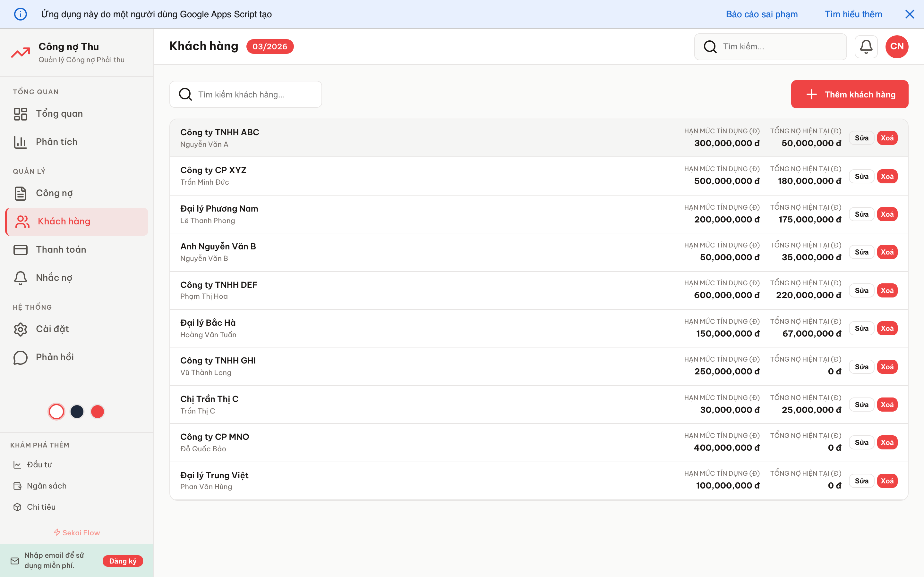Select the red theme color circle

[97, 411]
